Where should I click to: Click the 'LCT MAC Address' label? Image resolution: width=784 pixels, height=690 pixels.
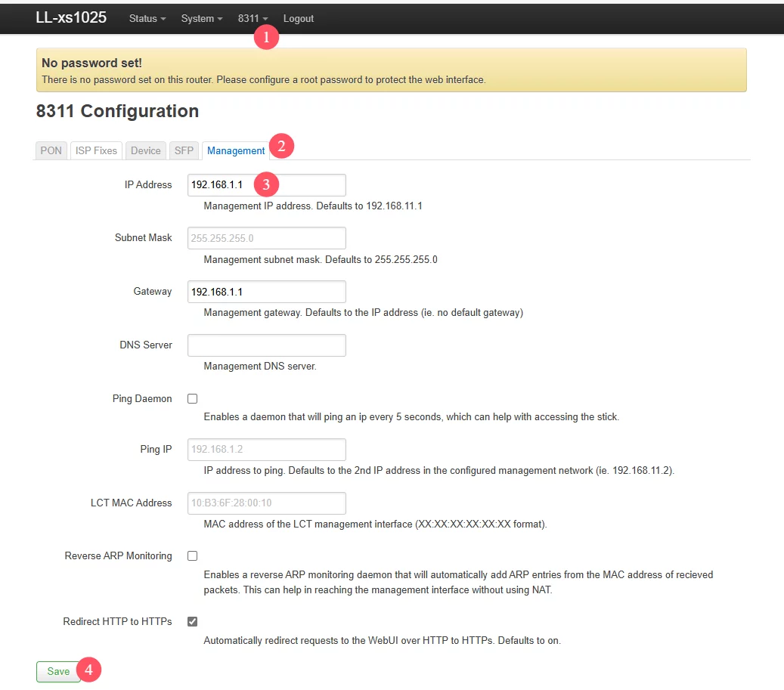(x=131, y=503)
